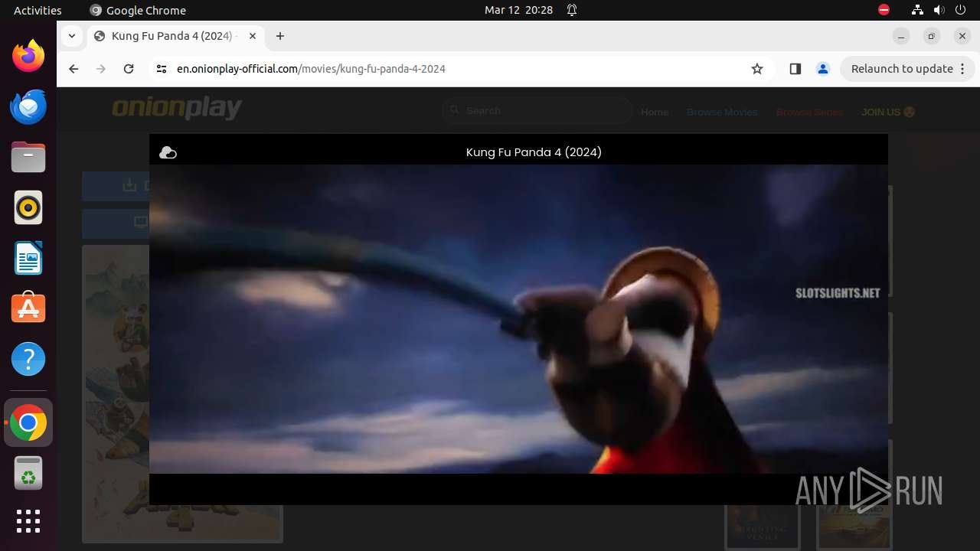
Task: Open the clock and calendar menu
Action: pos(518,10)
